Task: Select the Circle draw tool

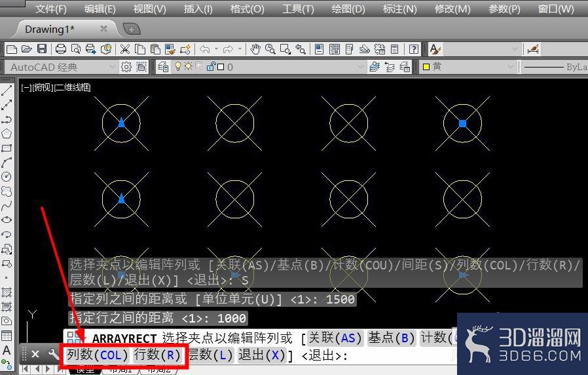Action: click(x=7, y=177)
